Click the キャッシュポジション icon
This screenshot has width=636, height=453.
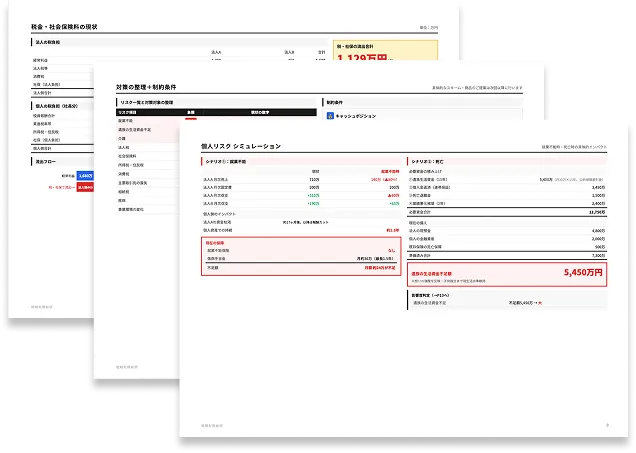coord(331,115)
